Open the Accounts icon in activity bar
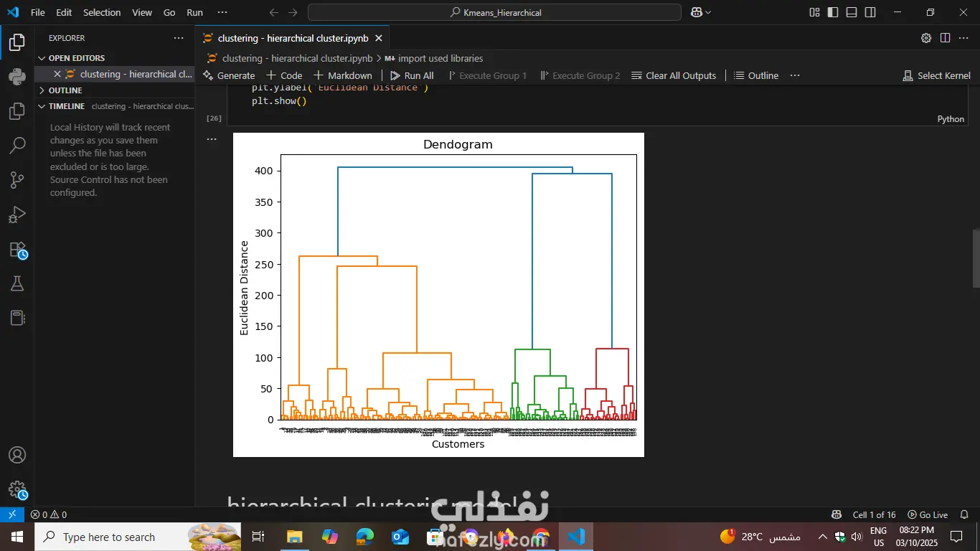 17,454
